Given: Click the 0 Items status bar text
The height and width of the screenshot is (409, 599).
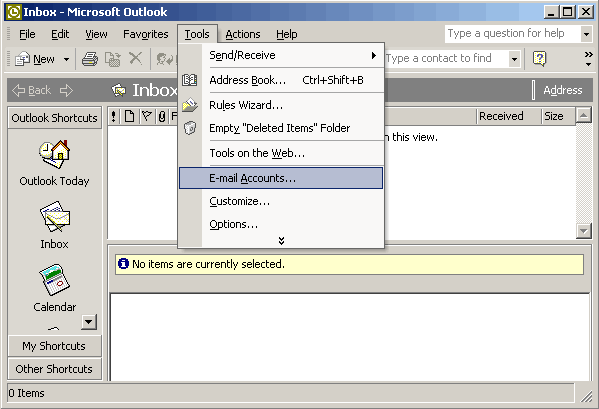Looking at the screenshot, I should click(26, 393).
